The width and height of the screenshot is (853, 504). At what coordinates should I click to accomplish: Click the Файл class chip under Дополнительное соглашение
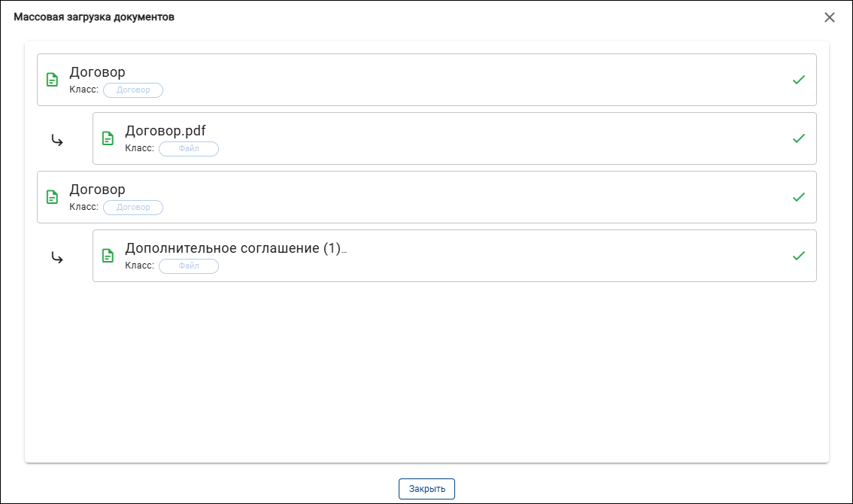pos(189,266)
